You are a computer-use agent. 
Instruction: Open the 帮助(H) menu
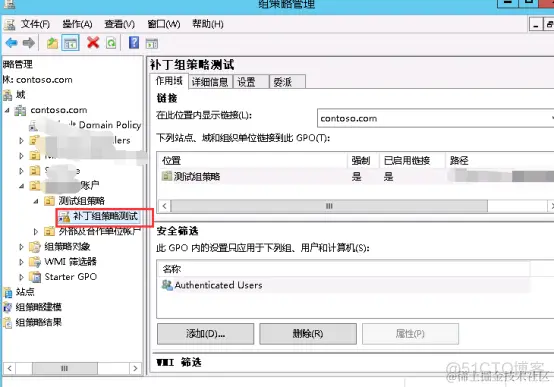[208, 24]
